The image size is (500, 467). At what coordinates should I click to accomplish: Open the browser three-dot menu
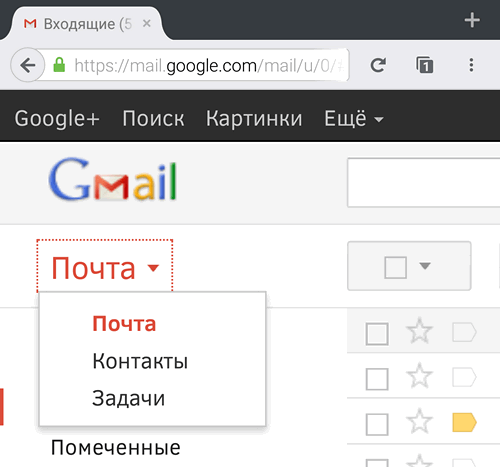471,65
